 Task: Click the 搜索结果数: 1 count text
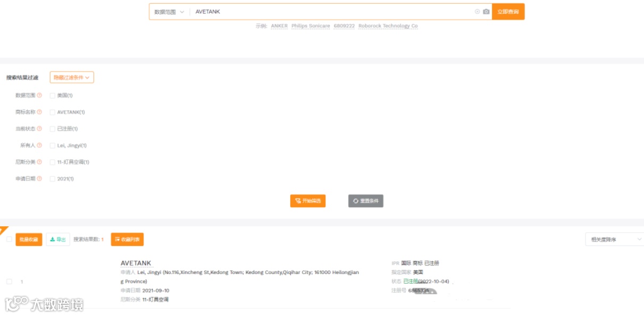tap(88, 240)
